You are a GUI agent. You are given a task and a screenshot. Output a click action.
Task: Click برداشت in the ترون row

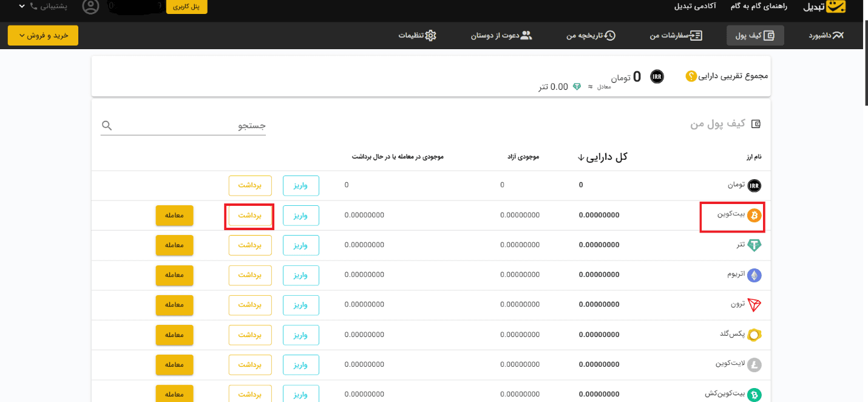coord(249,305)
